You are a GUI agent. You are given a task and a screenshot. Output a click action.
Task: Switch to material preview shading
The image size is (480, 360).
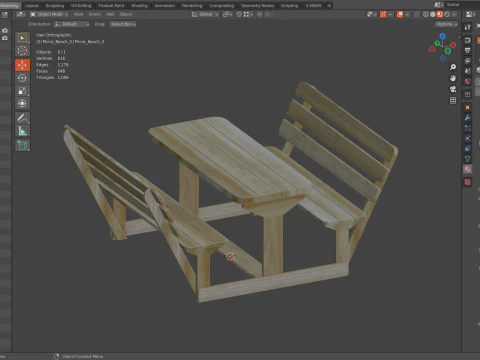(x=440, y=14)
